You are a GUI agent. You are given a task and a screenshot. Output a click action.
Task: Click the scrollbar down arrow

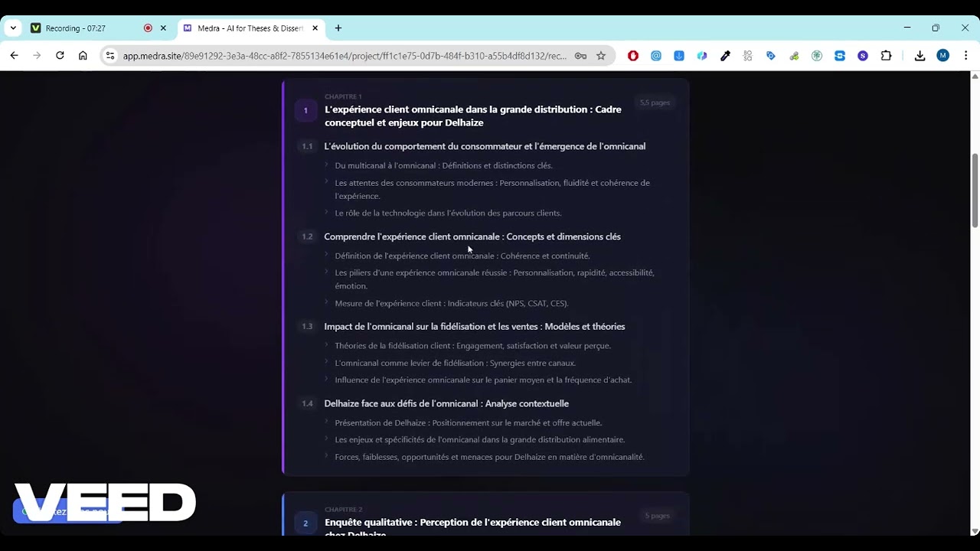(x=975, y=531)
